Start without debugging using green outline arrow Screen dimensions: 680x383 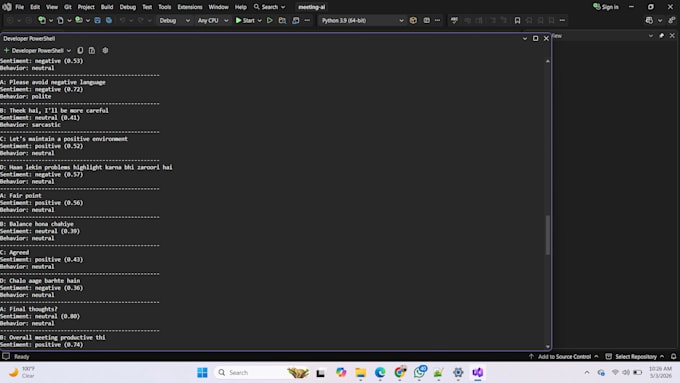[270, 20]
